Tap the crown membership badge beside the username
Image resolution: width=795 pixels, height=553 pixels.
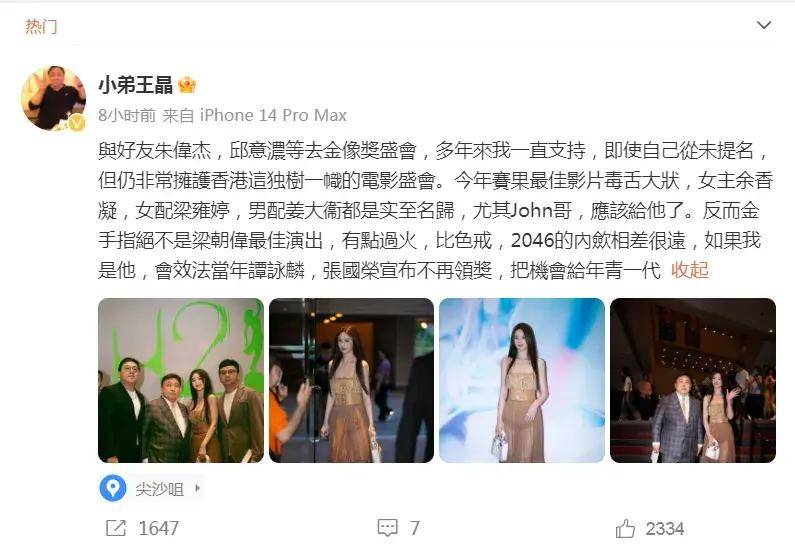[187, 85]
